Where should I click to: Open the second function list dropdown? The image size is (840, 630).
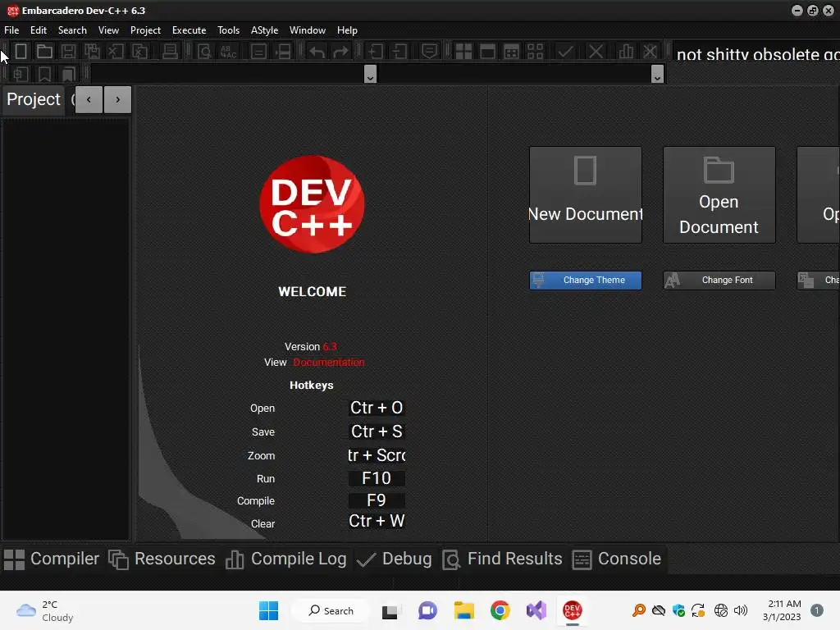657,74
